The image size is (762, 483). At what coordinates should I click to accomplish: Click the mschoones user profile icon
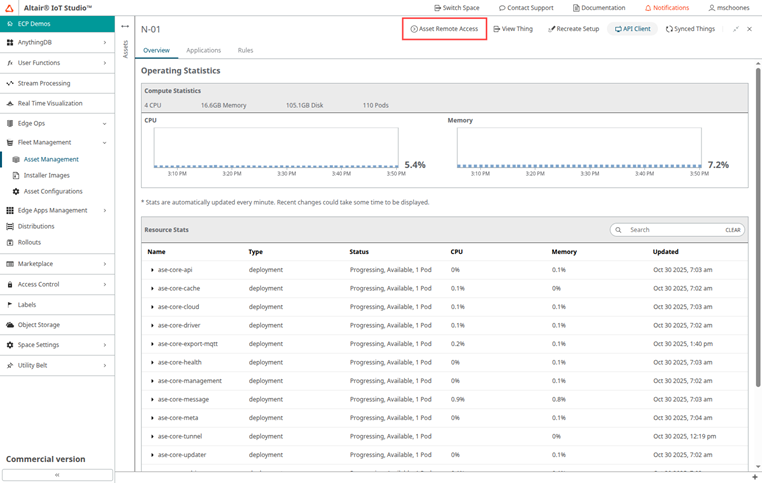[x=712, y=8]
